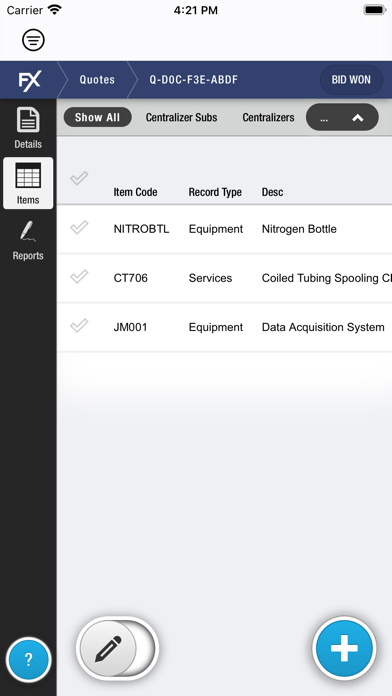Collapse the filter bar with up chevron
Screen dimensions: 392x696
(358, 118)
